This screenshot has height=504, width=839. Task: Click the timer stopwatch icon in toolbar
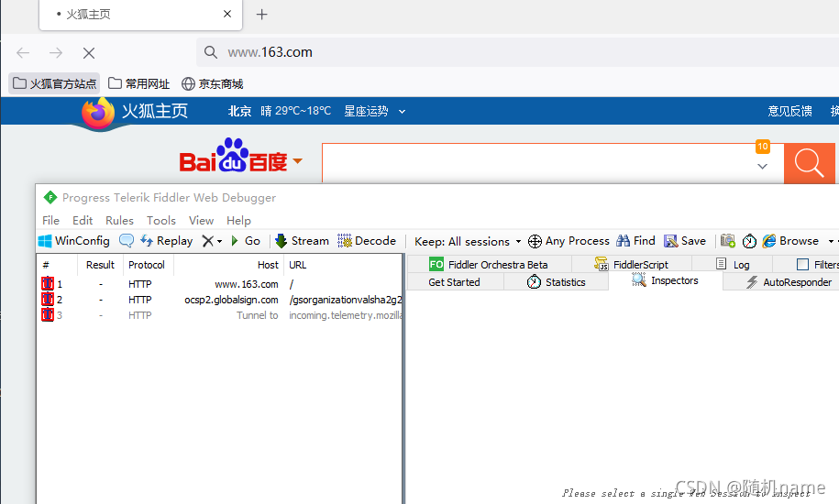click(x=749, y=242)
